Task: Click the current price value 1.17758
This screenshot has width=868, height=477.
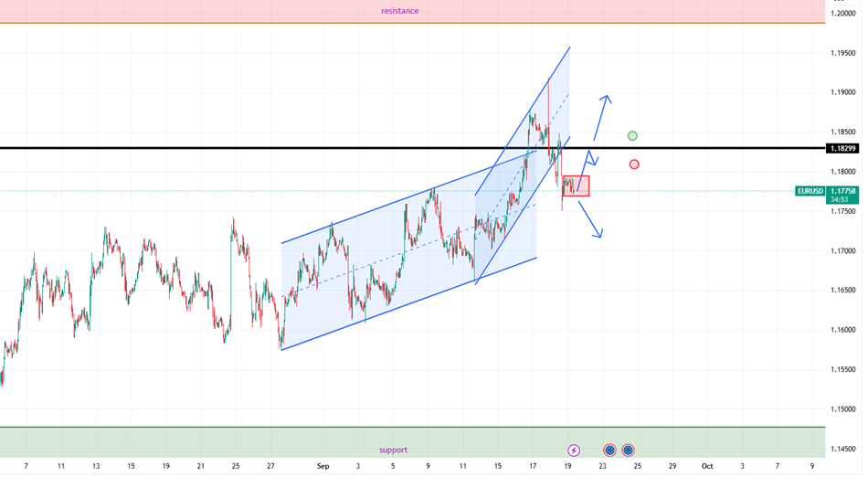Action: 842,191
